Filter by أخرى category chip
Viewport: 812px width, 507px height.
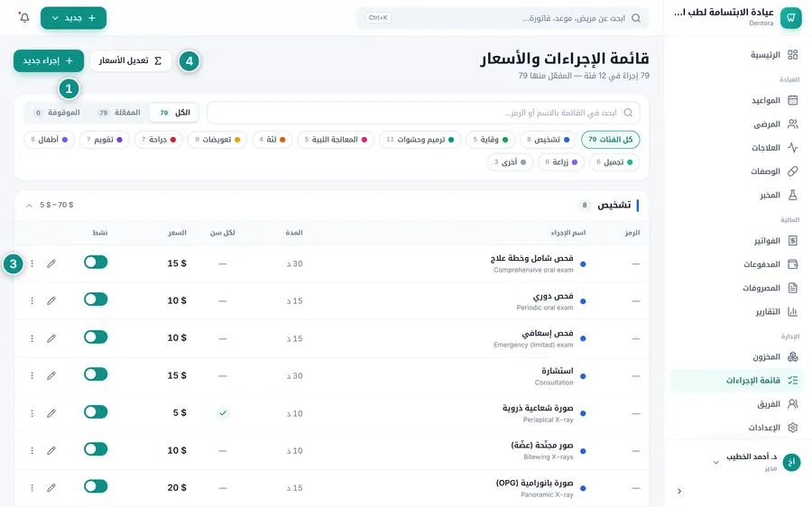510,162
